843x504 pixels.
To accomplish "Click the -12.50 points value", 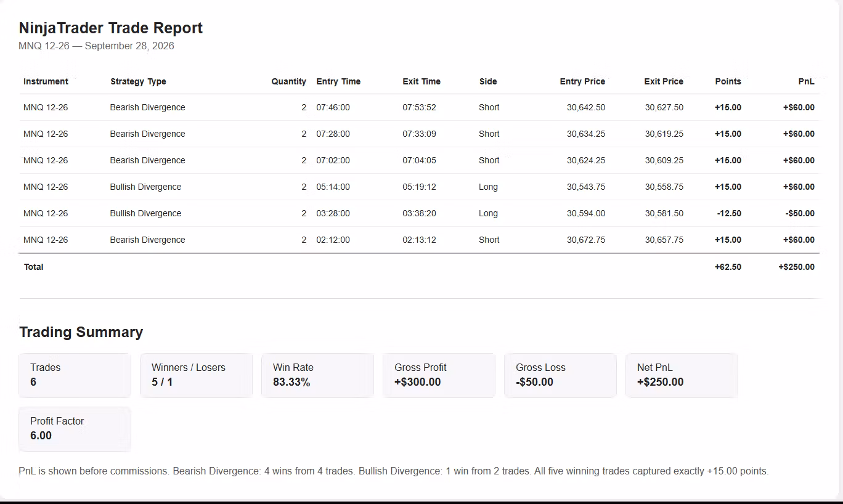I will tap(729, 213).
